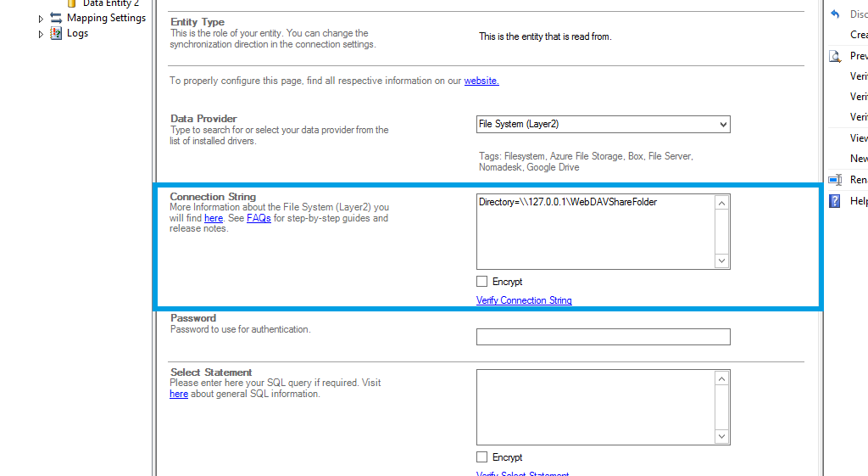Open the FAQs link

(259, 219)
